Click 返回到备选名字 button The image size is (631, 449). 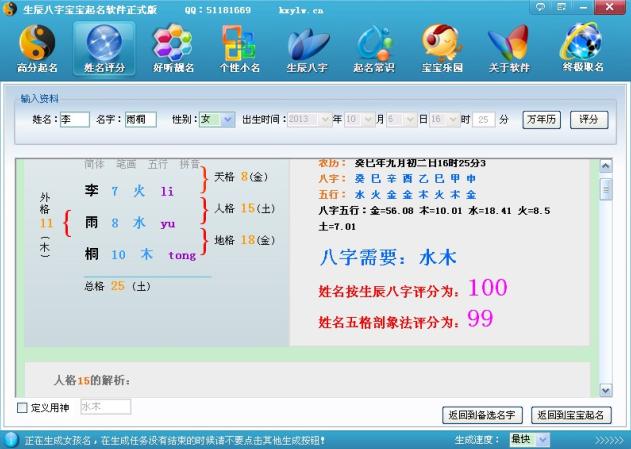[x=482, y=414]
